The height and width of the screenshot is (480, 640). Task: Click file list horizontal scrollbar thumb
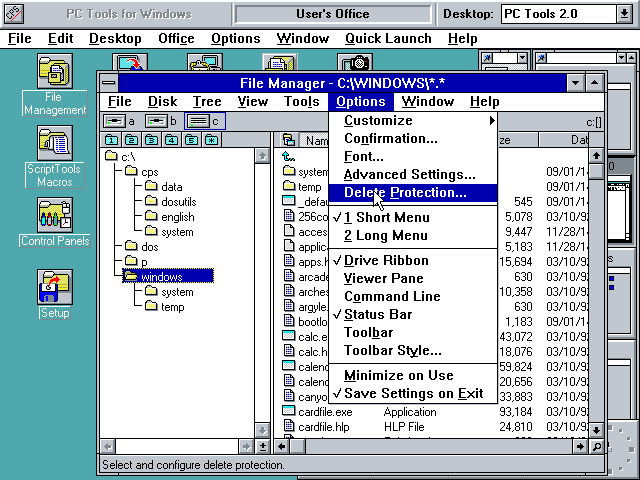[298, 447]
